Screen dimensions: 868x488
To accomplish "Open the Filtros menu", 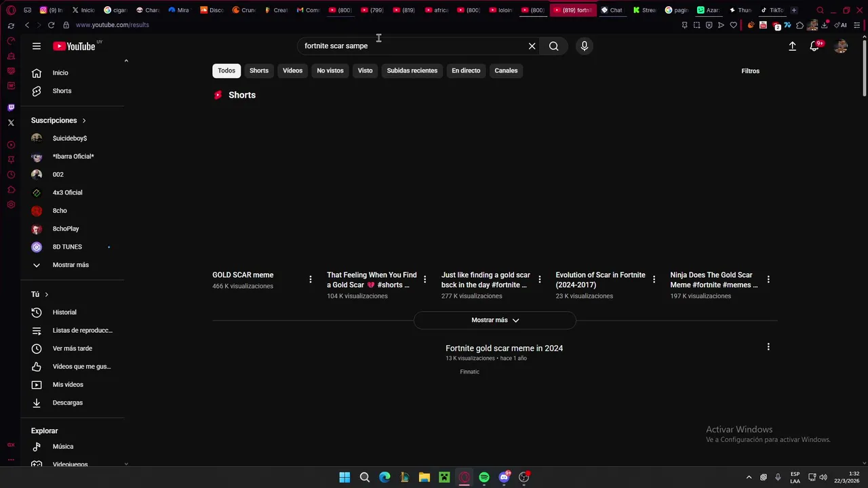I will pyautogui.click(x=750, y=71).
